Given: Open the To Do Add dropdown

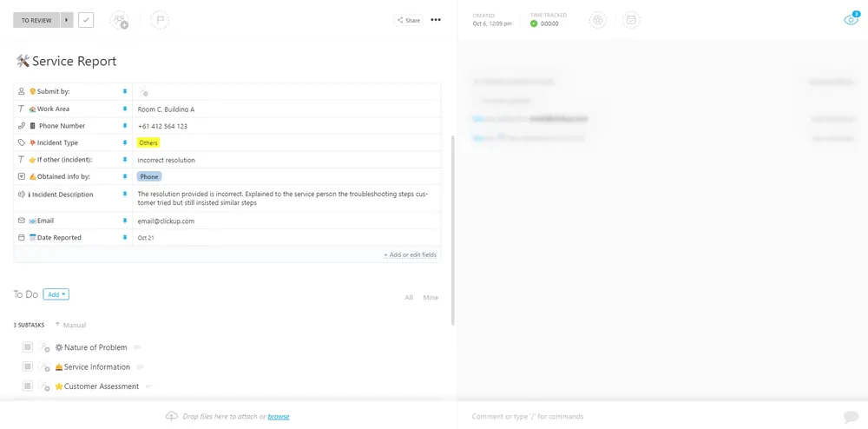Looking at the screenshot, I should click(56, 294).
